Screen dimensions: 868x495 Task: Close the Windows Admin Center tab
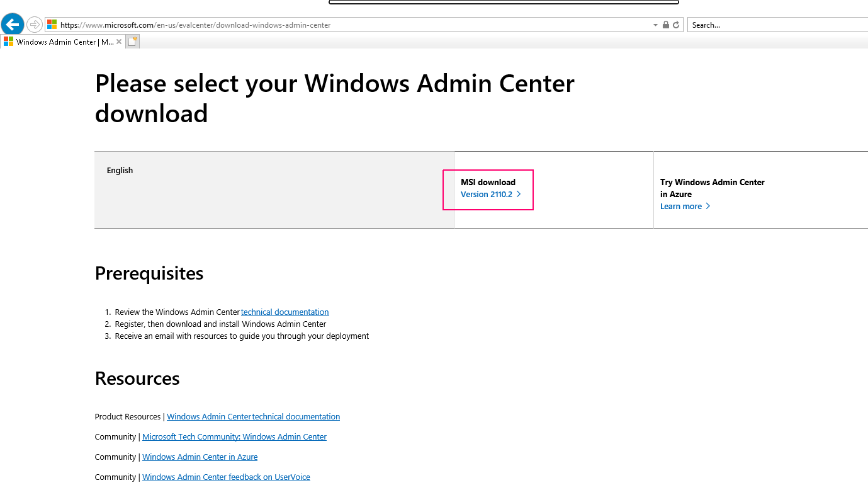coord(119,42)
